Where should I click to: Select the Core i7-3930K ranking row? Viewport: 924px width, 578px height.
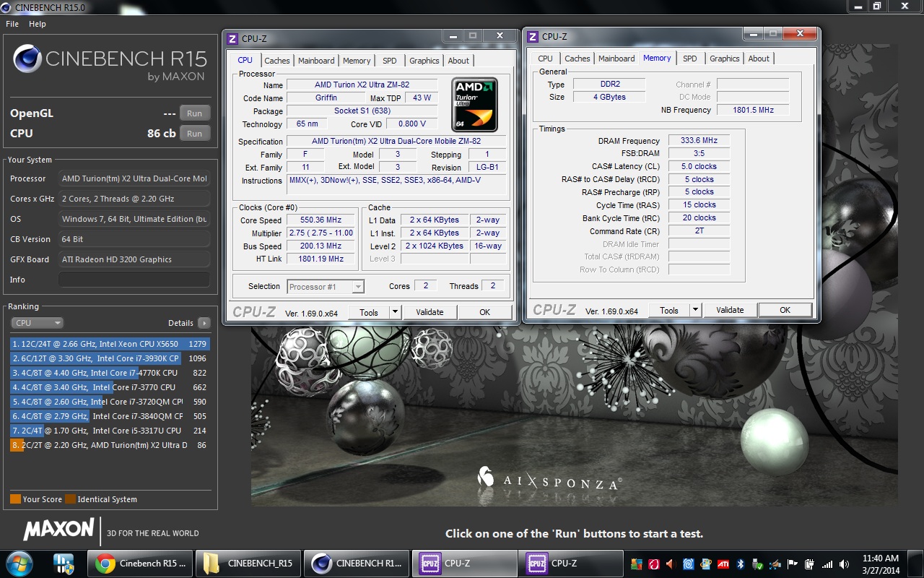click(x=110, y=358)
